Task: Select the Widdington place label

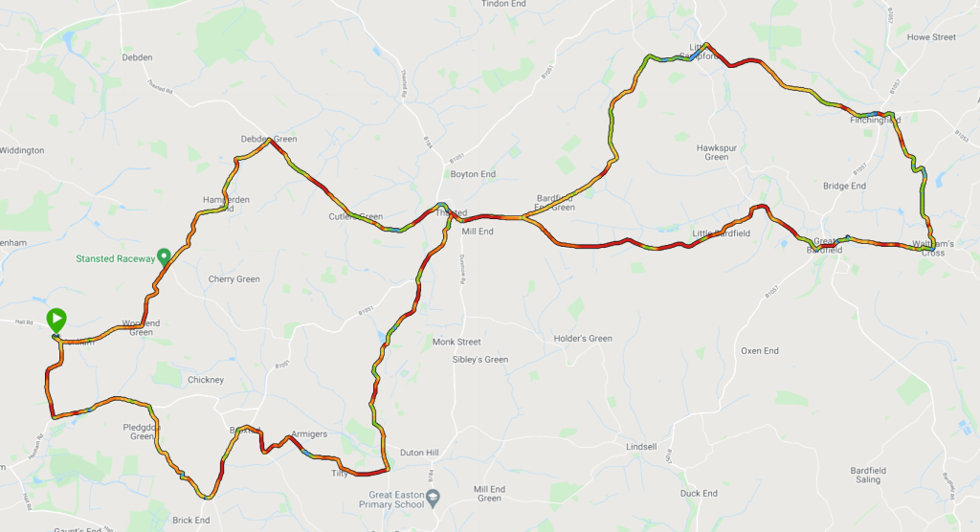Action: [22, 150]
